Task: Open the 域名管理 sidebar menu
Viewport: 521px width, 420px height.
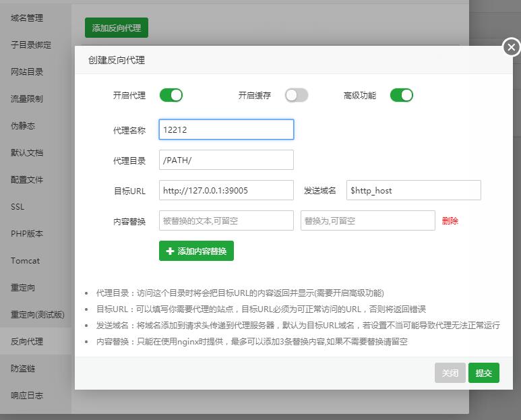Action: 27,18
